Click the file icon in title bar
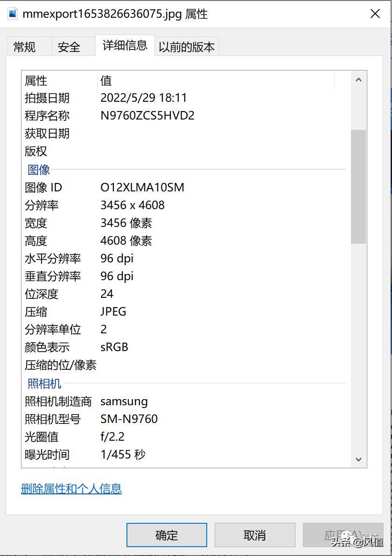This screenshot has width=392, height=556. tap(13, 14)
